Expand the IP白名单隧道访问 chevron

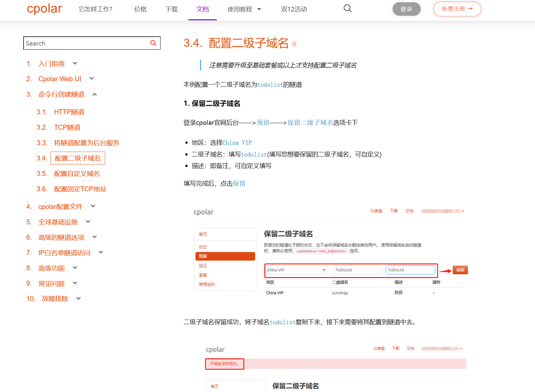[x=101, y=252]
